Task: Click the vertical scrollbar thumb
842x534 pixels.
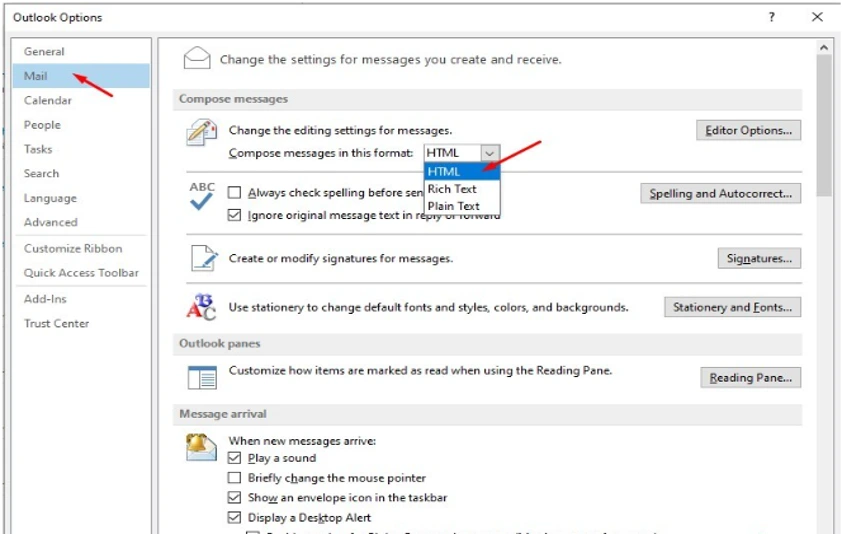Action: [x=824, y=126]
